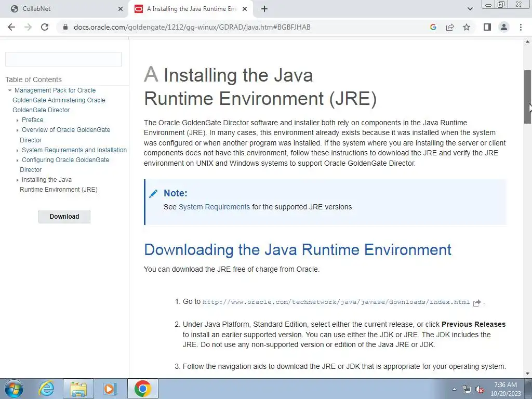Reload the current page

(45, 27)
